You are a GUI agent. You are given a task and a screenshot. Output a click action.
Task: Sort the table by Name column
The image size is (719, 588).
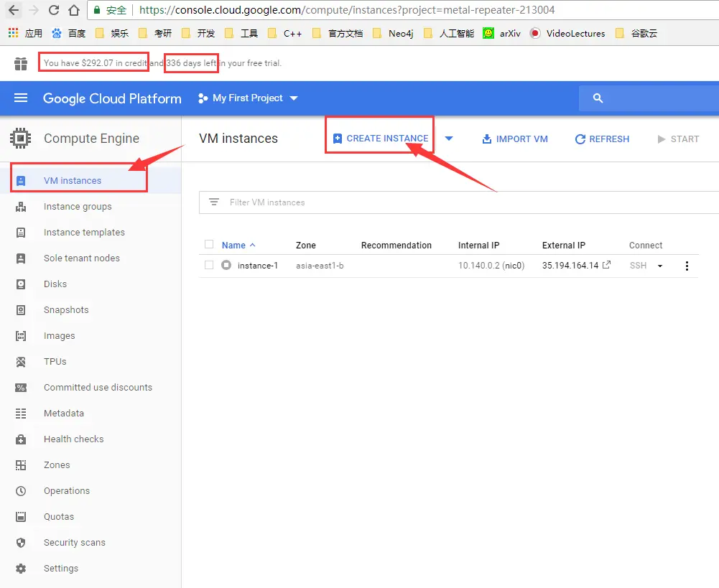(238, 246)
